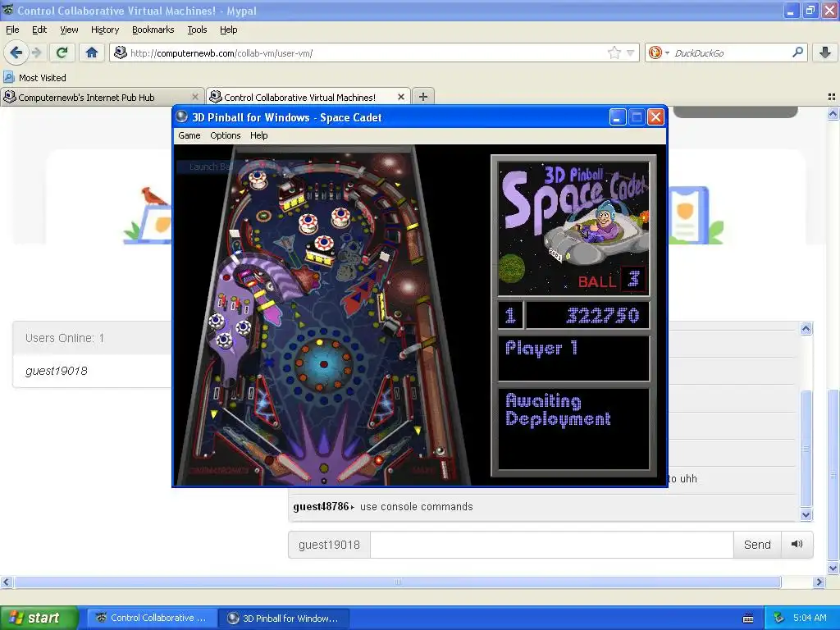
Task: Click the chat message input field
Action: (551, 545)
